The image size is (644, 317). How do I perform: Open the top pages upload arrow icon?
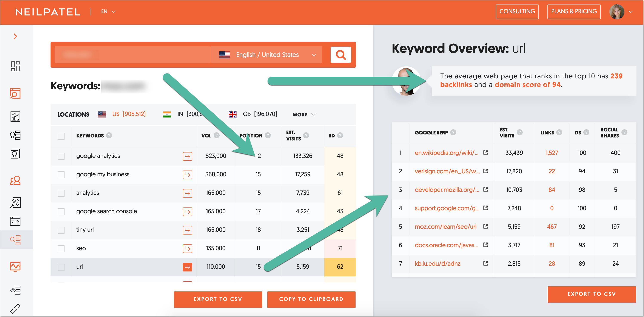15,221
